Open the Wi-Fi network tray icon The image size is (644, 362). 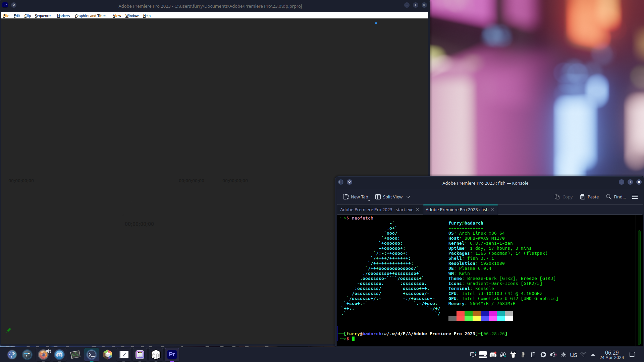pos(584,355)
